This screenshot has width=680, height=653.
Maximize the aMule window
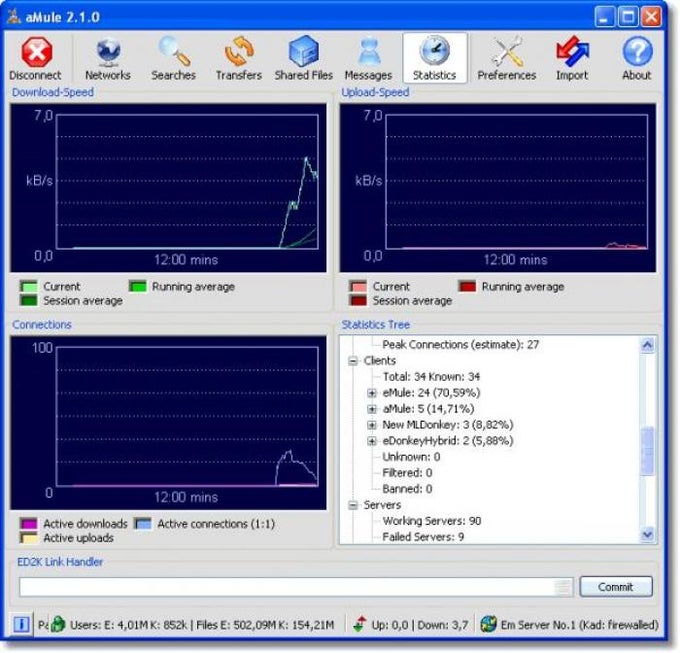click(x=628, y=17)
